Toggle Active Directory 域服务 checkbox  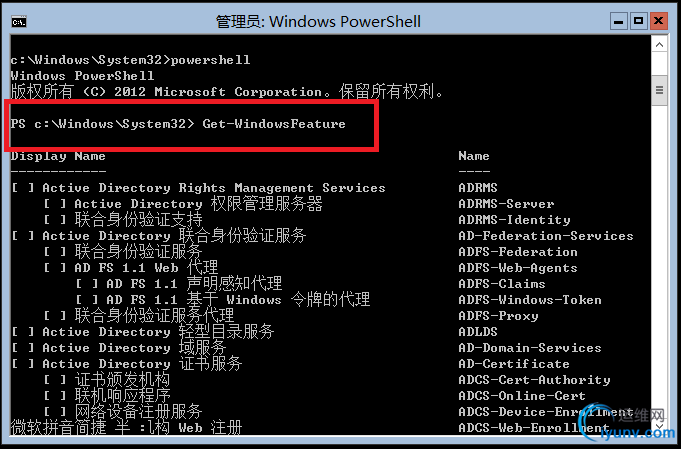tap(22, 348)
